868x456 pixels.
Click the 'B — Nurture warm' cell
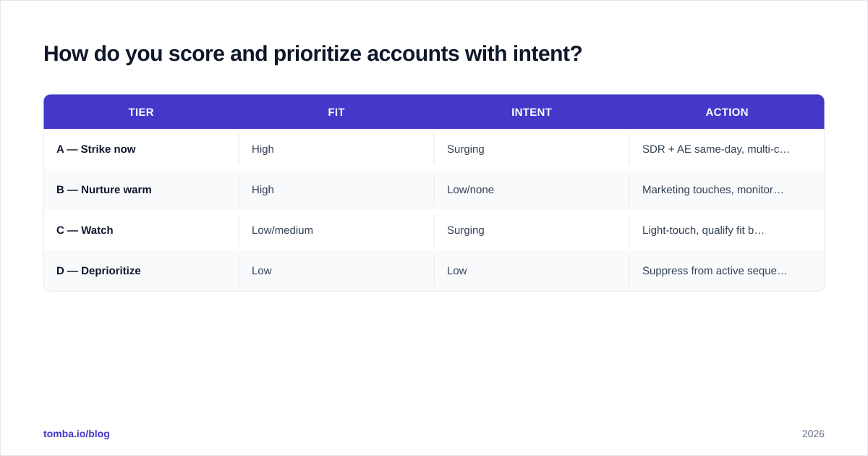(141, 190)
